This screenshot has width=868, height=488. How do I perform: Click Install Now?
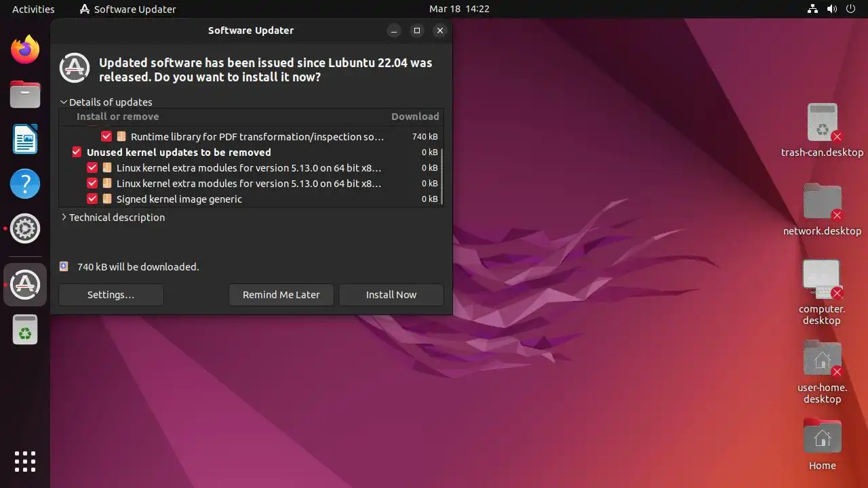[x=391, y=294]
